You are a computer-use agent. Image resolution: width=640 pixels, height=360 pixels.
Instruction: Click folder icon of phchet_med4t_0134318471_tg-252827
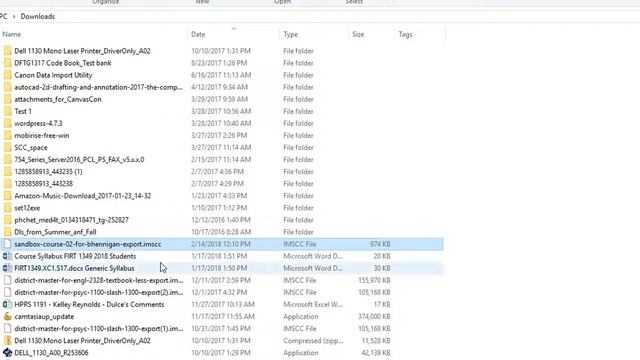(x=7, y=220)
